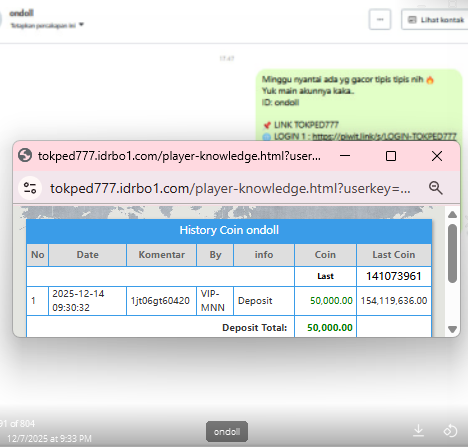Click the zoom magnifier icon in address bar
This screenshot has height=447, width=468.
click(435, 188)
